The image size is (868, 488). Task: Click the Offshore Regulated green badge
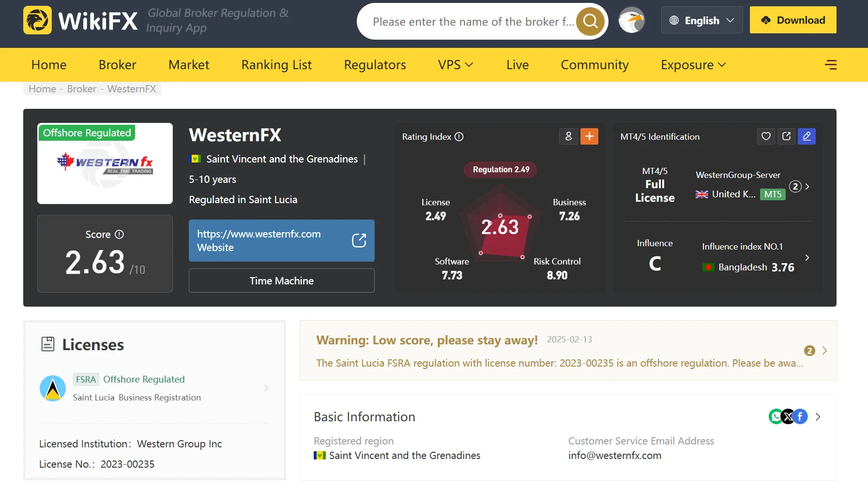pos(87,133)
